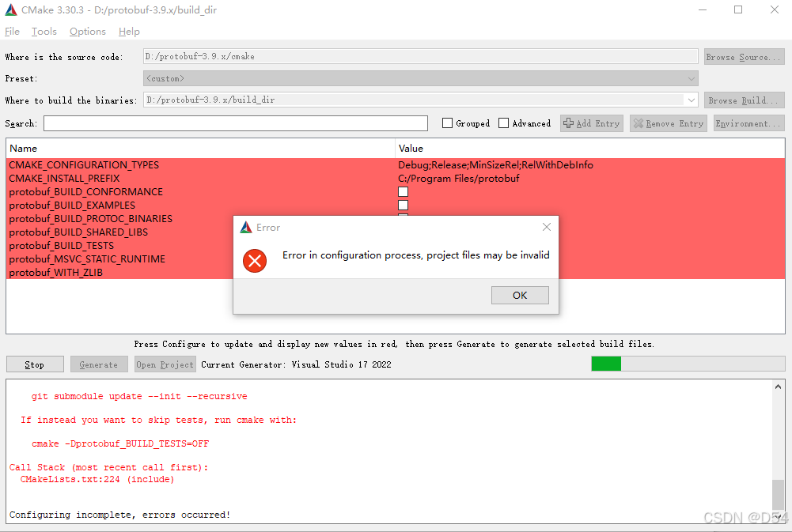Select CMAKE_CONFIGURATION_TYPES row
Viewport: 792px width, 532px height.
pos(396,165)
